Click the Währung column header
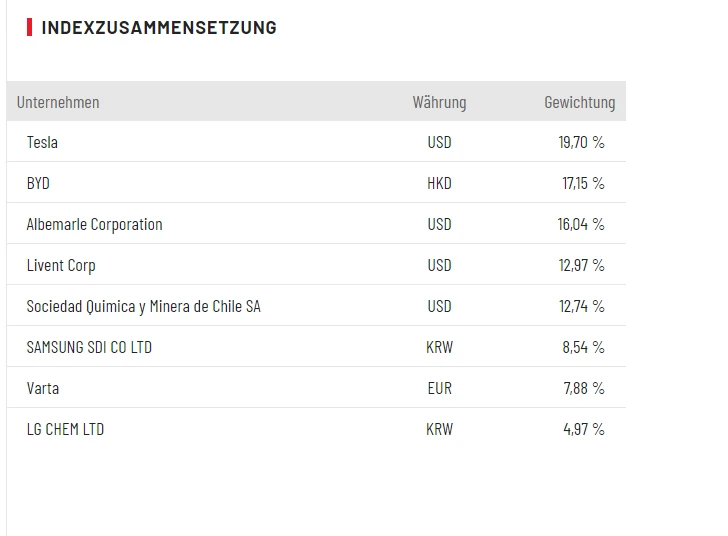 [x=439, y=102]
